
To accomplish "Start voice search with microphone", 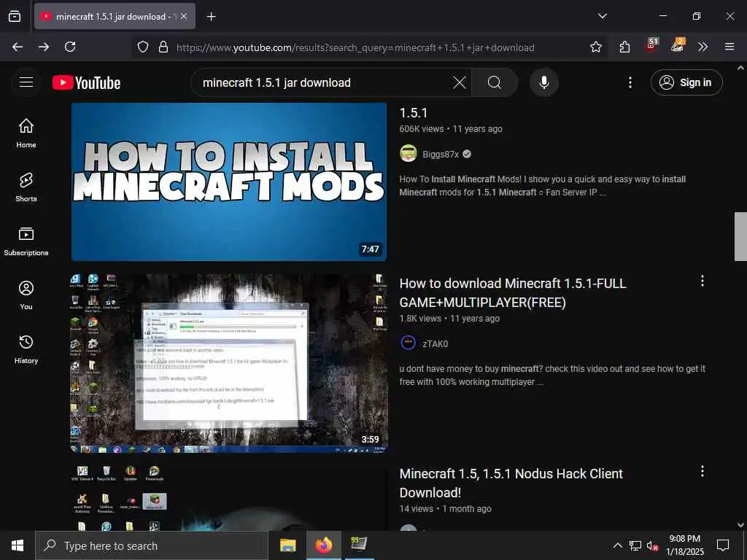I will [x=544, y=83].
